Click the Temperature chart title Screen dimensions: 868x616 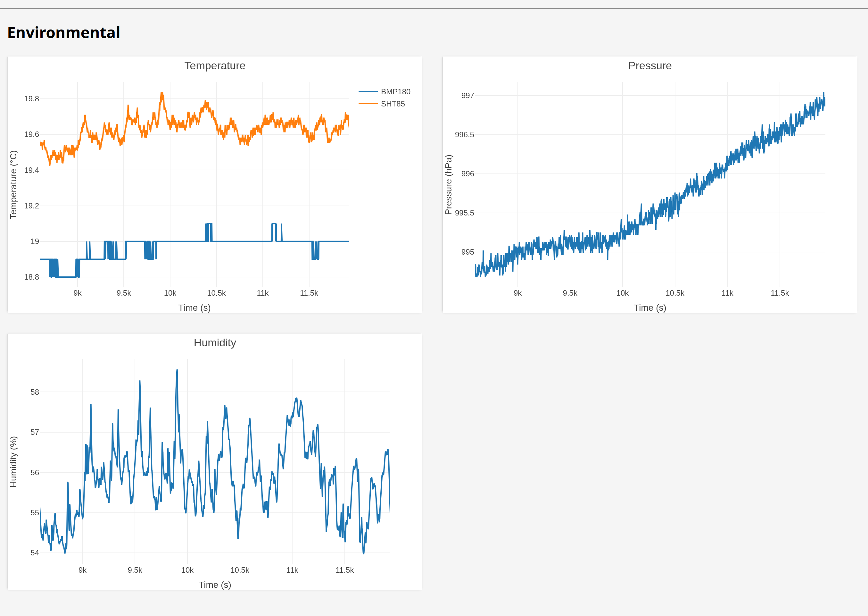click(215, 66)
